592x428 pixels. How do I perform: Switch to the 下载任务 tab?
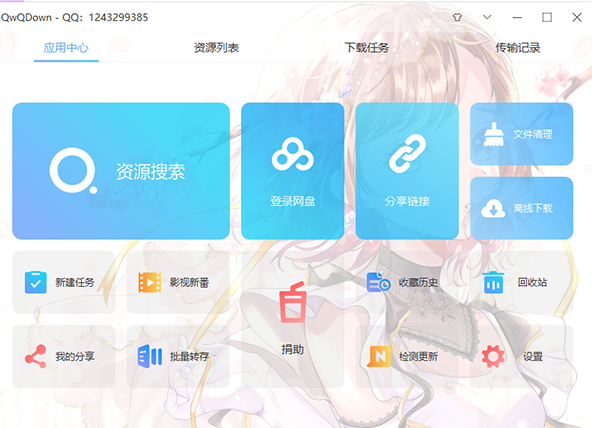pos(367,48)
